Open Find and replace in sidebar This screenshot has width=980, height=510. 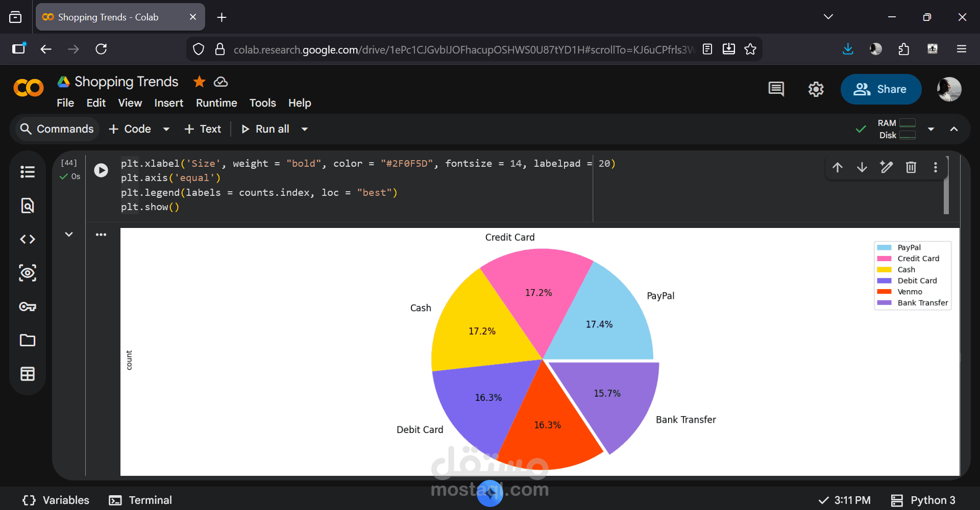tap(28, 206)
